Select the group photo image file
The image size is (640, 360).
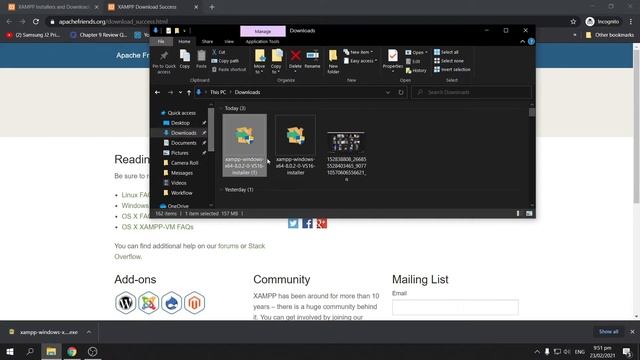pos(346,156)
